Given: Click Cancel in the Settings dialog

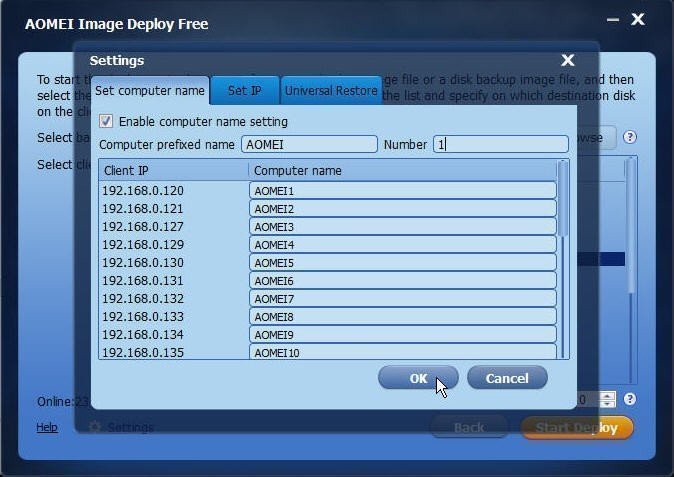Looking at the screenshot, I should click(x=507, y=378).
